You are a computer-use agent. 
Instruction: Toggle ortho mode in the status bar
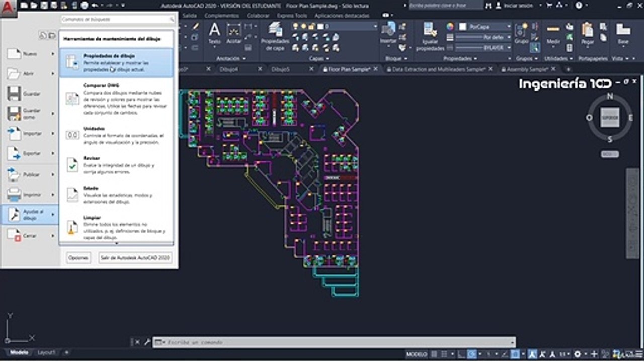point(461,354)
